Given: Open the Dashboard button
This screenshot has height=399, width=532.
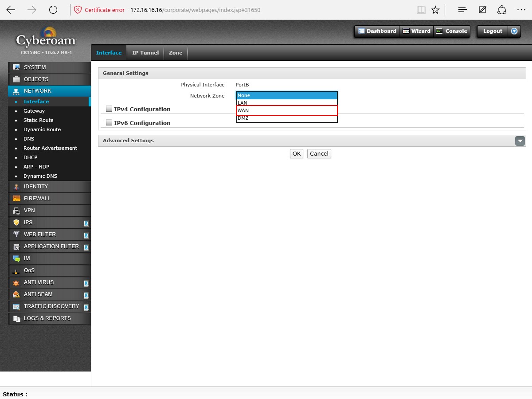Looking at the screenshot, I should 377,31.
